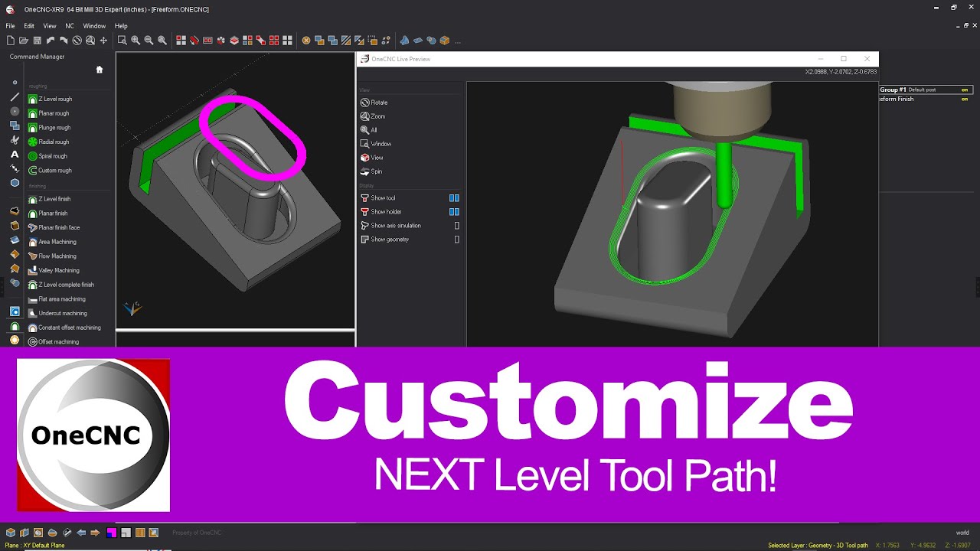Screen dimensions: 980x551
Task: Click Window zoom in Live Preview panel
Action: (376, 144)
